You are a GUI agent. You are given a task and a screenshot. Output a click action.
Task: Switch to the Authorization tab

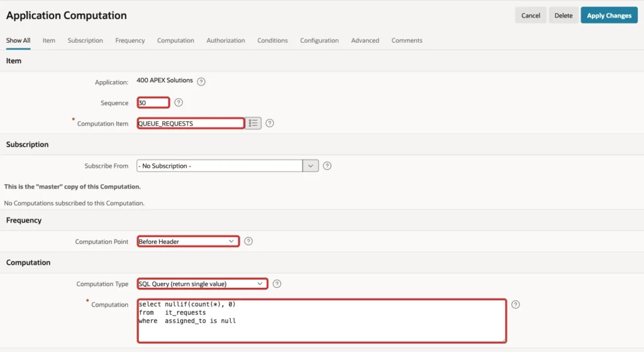pos(226,41)
